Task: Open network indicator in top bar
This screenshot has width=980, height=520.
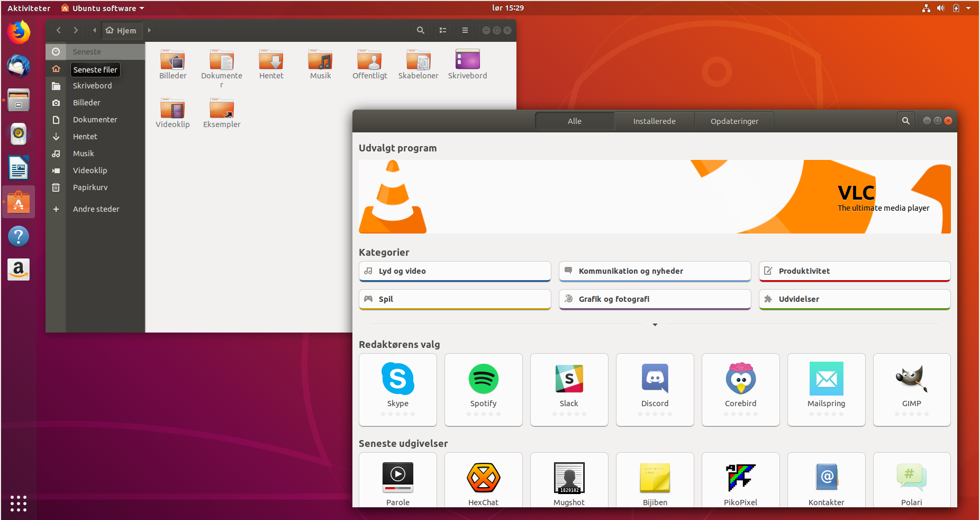Action: point(926,8)
